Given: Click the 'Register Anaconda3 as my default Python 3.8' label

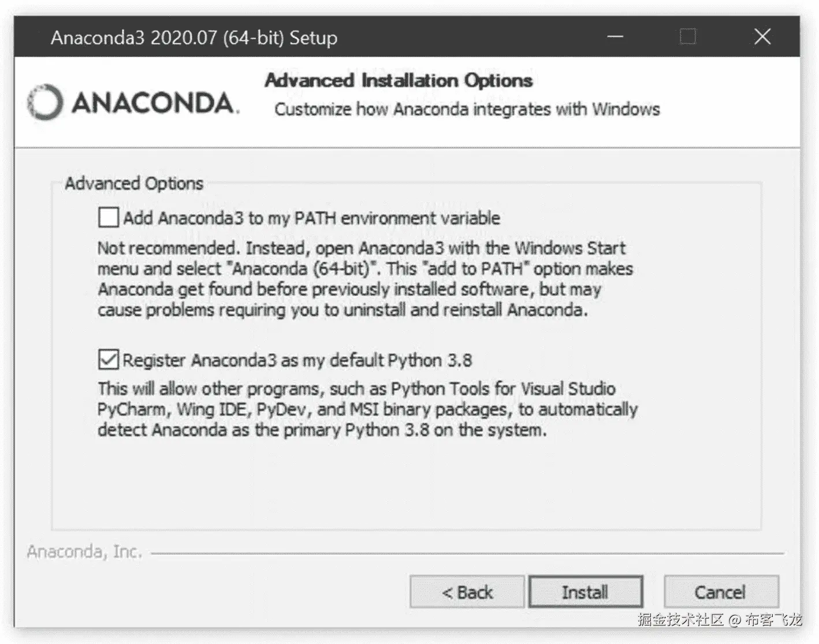Looking at the screenshot, I should point(297,360).
